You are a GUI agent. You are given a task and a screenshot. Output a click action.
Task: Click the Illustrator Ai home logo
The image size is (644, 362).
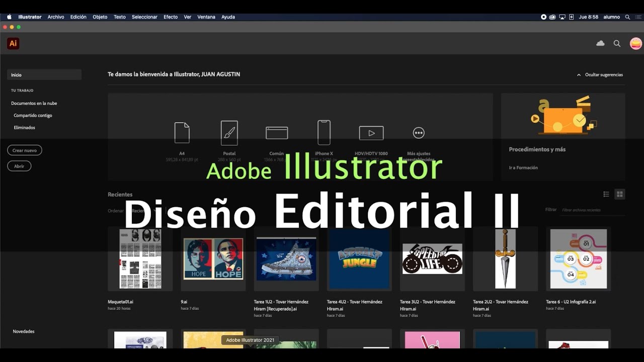13,43
